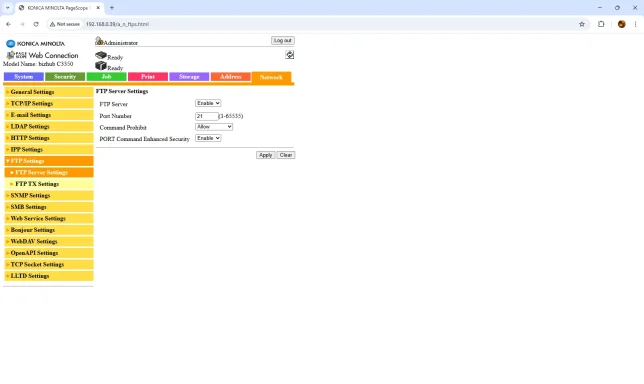Screen dimensions: 644x384
Task: Click the Apply button
Action: (x=265, y=155)
